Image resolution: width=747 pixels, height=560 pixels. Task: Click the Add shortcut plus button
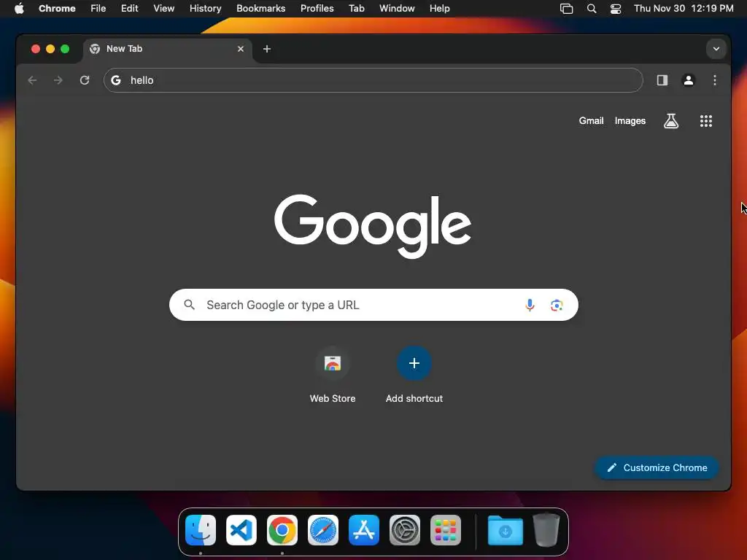click(414, 363)
